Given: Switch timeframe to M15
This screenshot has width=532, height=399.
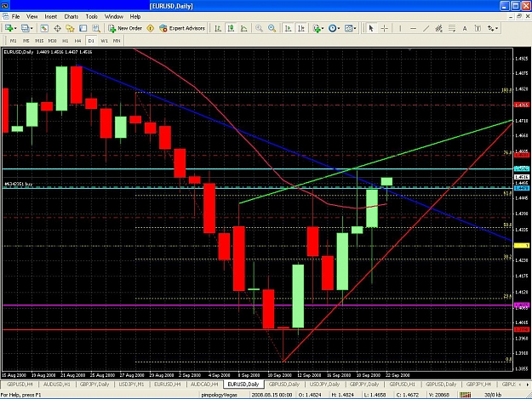Looking at the screenshot, I should (39, 41).
